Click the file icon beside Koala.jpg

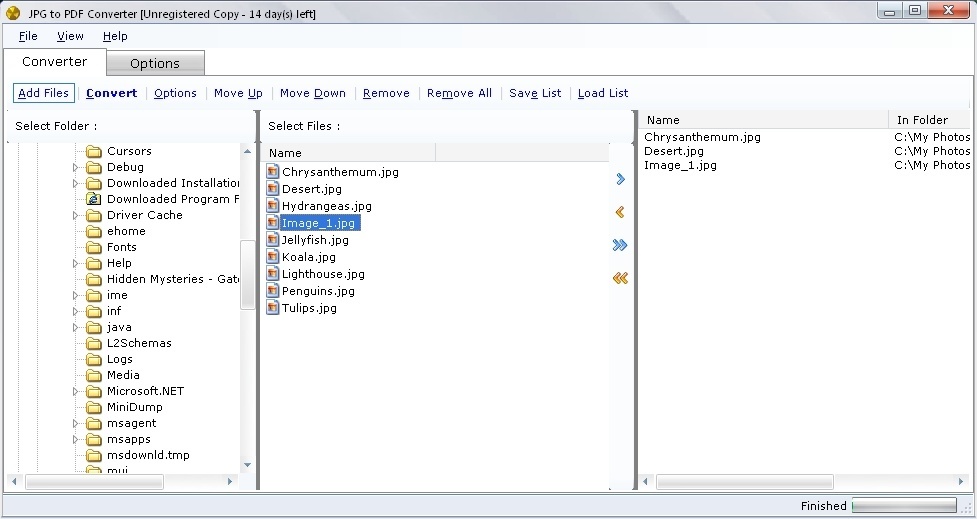click(x=272, y=257)
